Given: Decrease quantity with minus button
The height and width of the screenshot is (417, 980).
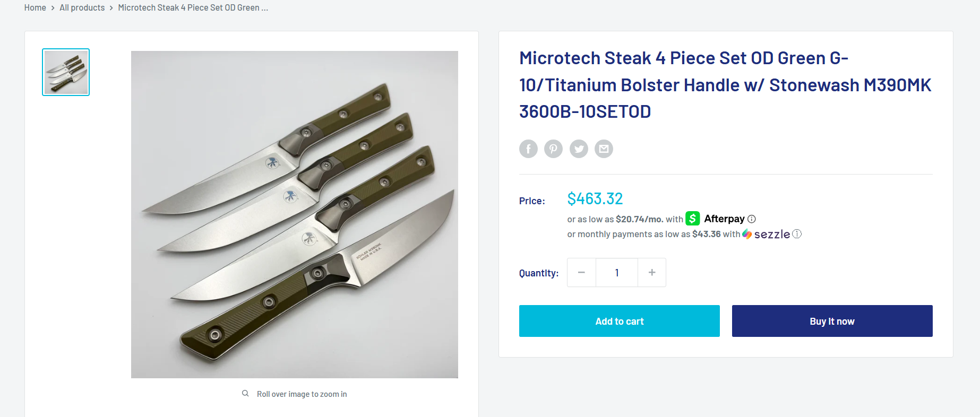Looking at the screenshot, I should pos(581,273).
